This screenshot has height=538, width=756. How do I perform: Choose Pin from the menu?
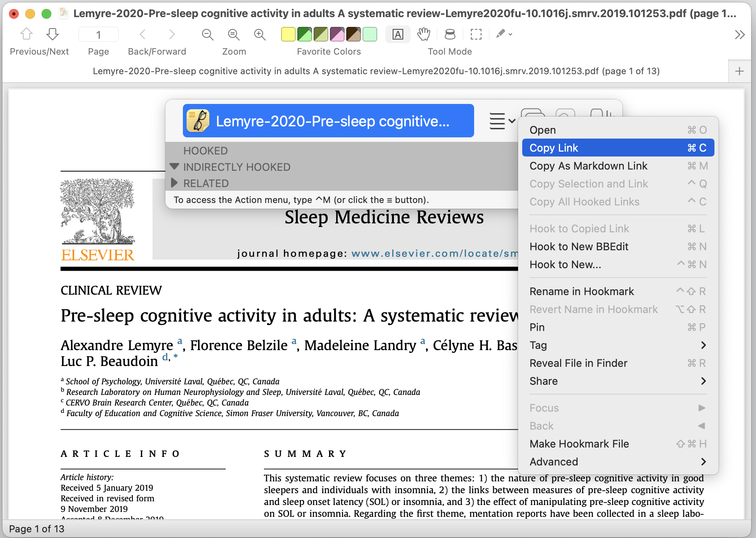pyautogui.click(x=618, y=327)
